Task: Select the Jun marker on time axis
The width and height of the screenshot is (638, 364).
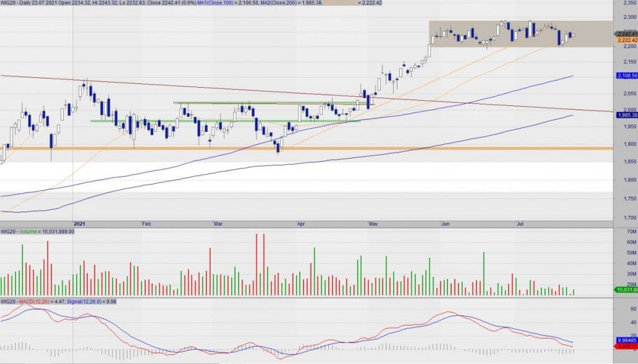Action: (445, 224)
